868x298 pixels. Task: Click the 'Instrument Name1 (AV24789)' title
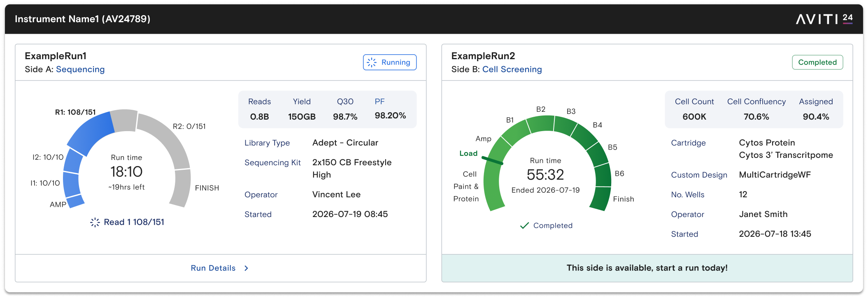(82, 19)
